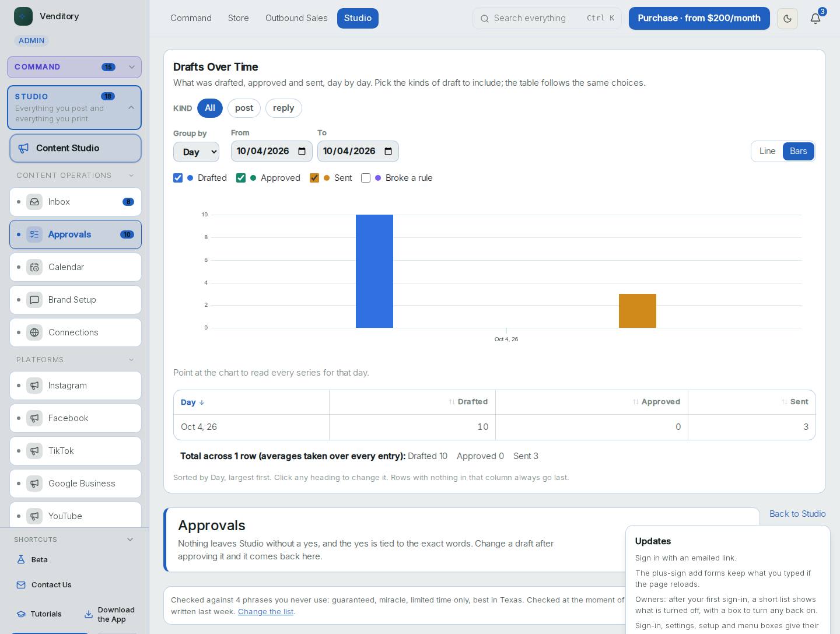Select the Studio top tab
The width and height of the screenshot is (840, 634).
tap(358, 18)
